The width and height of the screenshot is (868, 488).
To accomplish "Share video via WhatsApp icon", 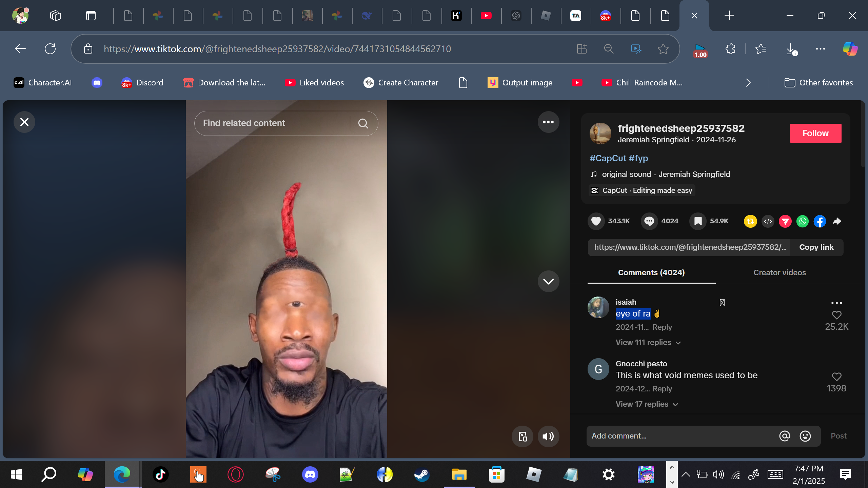I will [x=802, y=221].
